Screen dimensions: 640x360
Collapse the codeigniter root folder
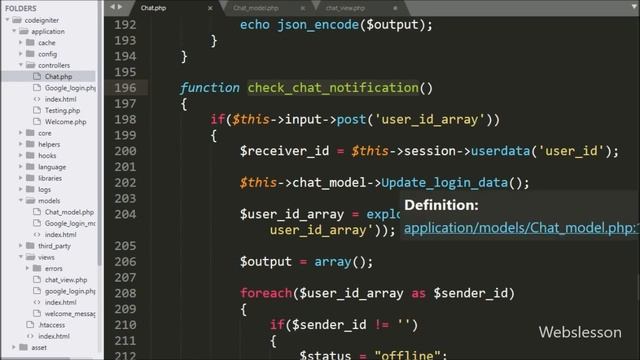[x=7, y=20]
